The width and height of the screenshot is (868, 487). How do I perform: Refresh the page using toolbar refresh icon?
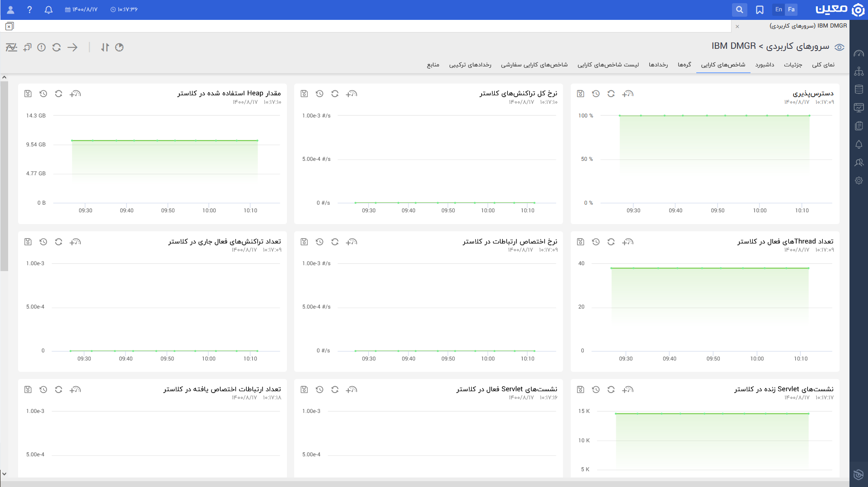coord(56,47)
